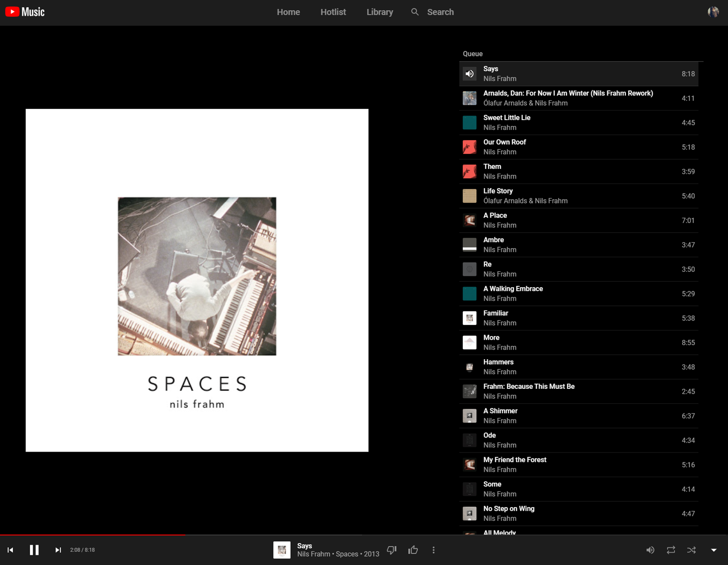Click Nils Frahm artist under Ambre
728x565 pixels.
500,249
